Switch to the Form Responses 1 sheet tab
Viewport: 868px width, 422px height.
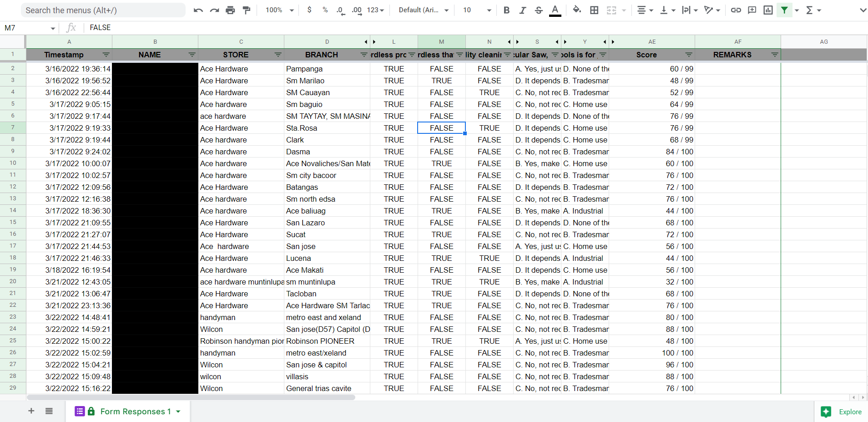(x=128, y=412)
